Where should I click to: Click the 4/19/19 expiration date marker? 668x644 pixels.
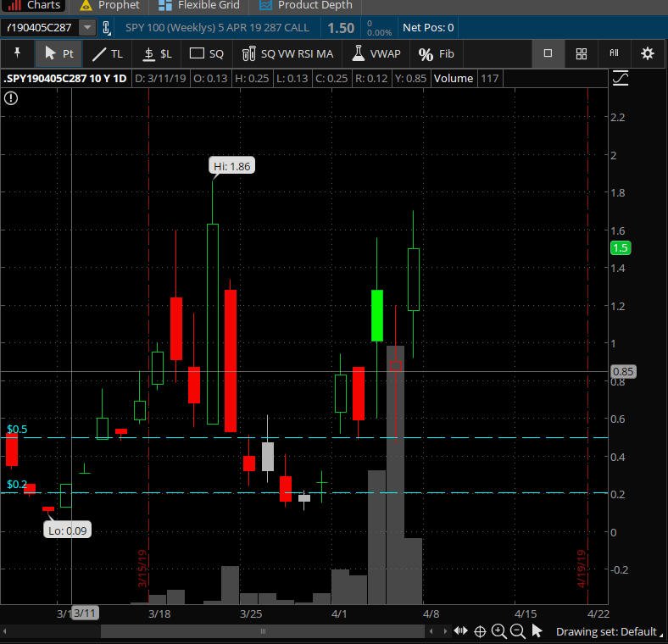click(x=582, y=569)
